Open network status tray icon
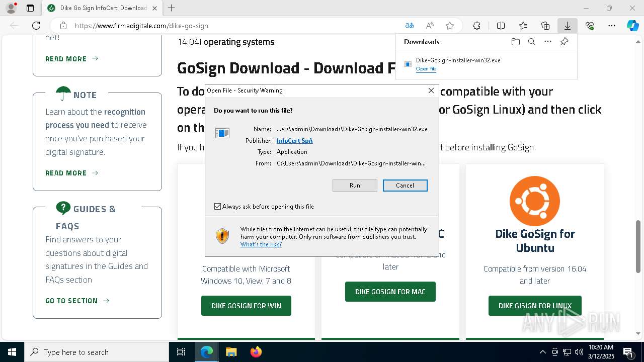The image size is (644, 362). 567,352
